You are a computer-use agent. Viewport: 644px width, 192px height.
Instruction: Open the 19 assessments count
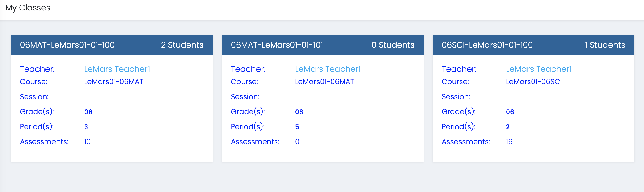point(509,142)
